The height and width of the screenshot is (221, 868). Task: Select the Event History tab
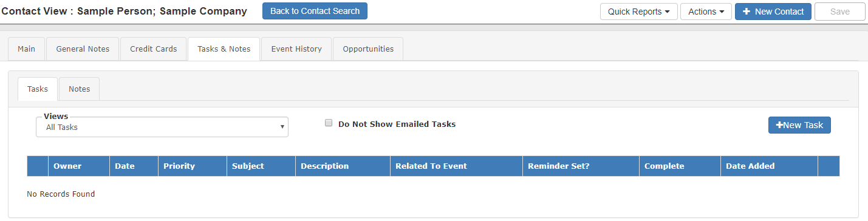[296, 49]
